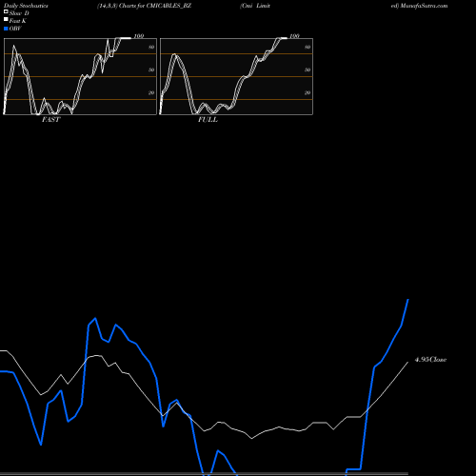Click the 4.95 Close price label

pyautogui.click(x=430, y=360)
